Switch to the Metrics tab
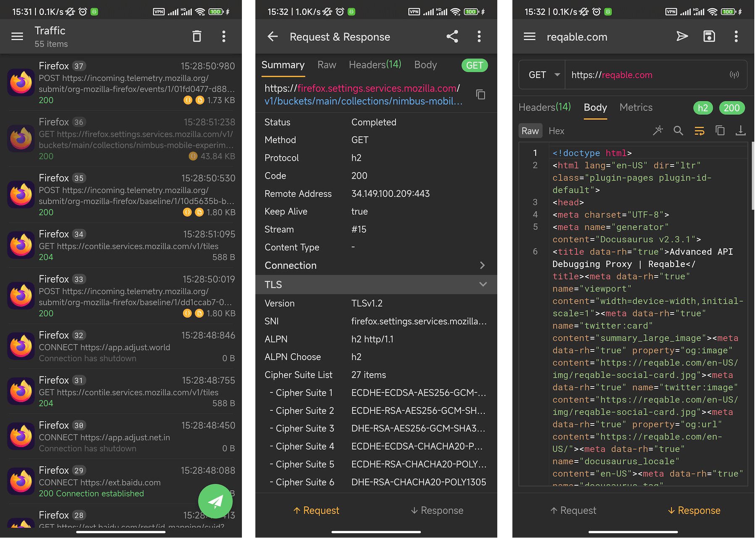This screenshot has height=538, width=756. (x=636, y=108)
